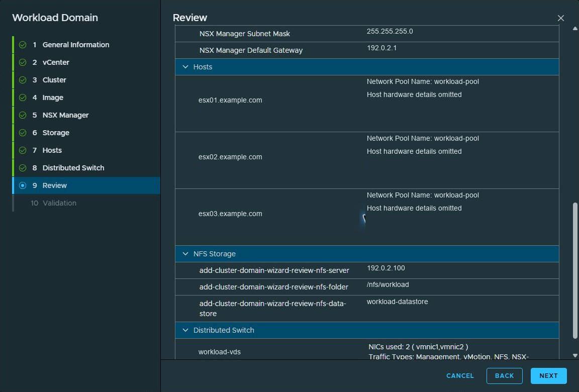
Task: Click Host hardware details omitted for esx03
Action: (x=414, y=208)
